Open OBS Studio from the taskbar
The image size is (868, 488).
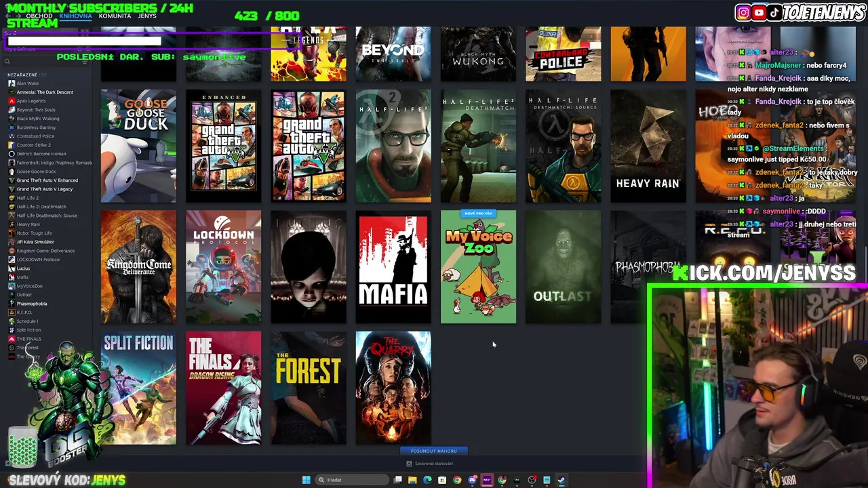tap(532, 480)
